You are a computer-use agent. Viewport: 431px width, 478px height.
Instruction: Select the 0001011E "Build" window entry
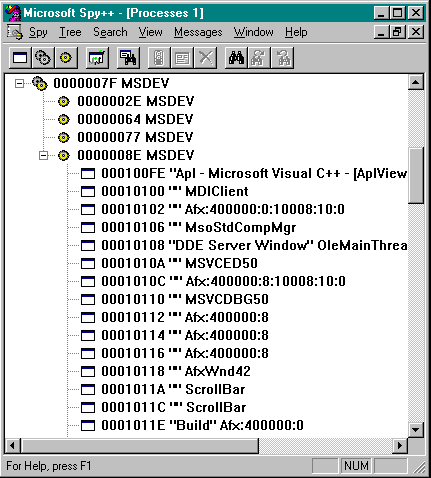click(202, 425)
